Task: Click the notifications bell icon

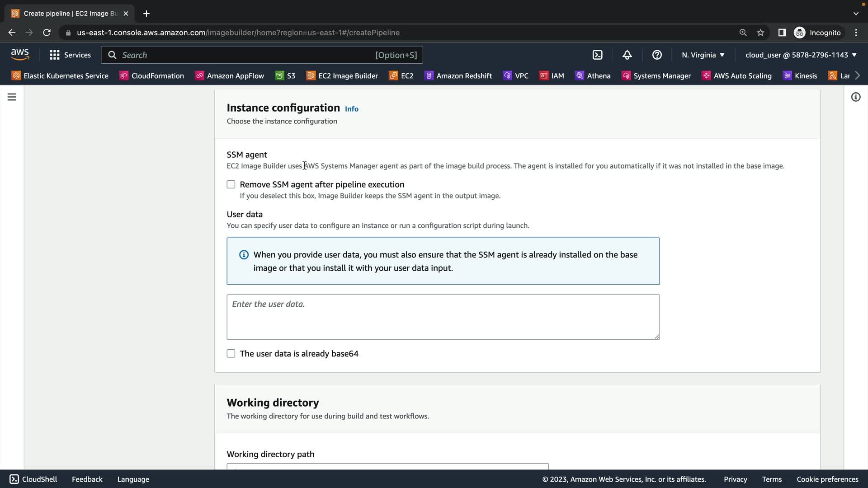Action: click(x=627, y=55)
